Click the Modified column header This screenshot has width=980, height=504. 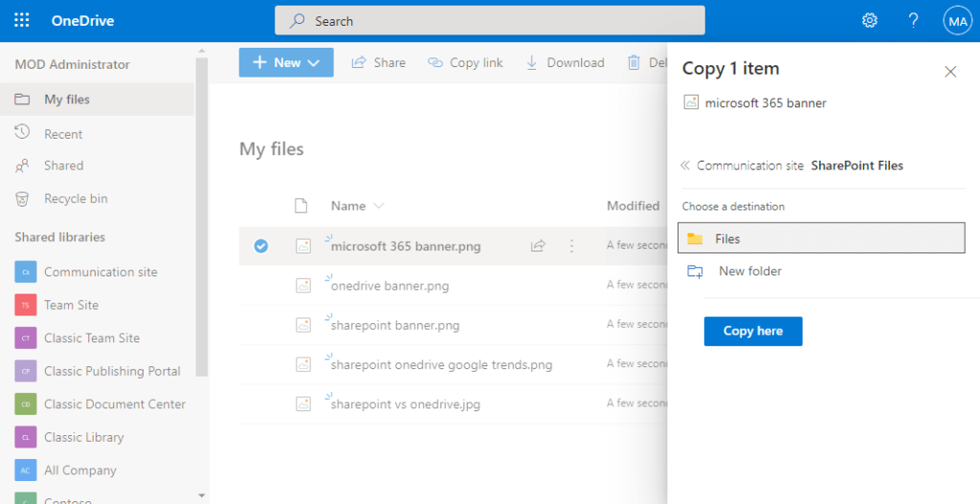(634, 206)
